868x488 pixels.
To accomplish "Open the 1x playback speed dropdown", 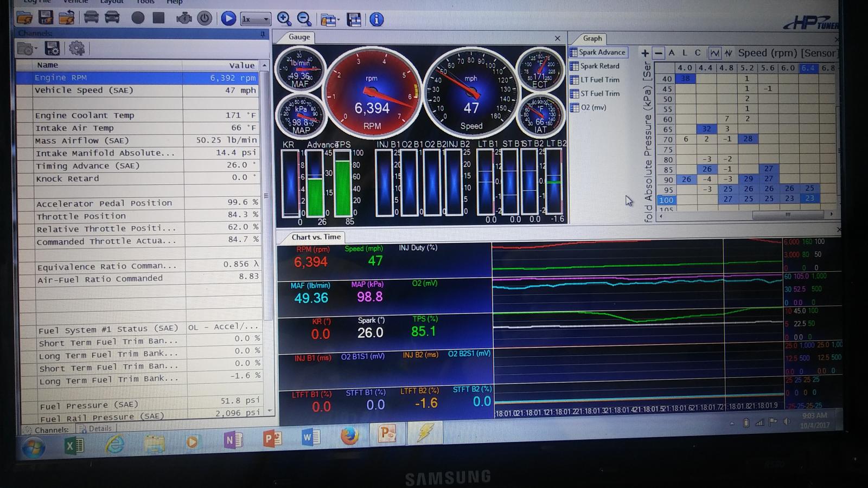I will 256,19.
